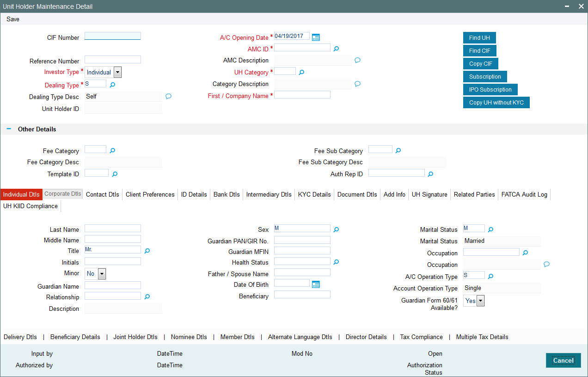588x377 pixels.
Task: Focus the CIF Number input field
Action: pyautogui.click(x=113, y=36)
